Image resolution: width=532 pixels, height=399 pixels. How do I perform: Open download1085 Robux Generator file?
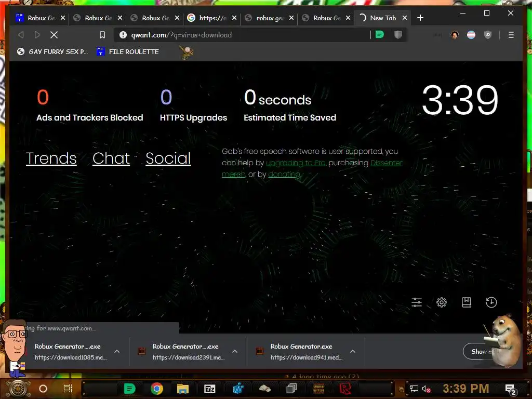click(70, 352)
